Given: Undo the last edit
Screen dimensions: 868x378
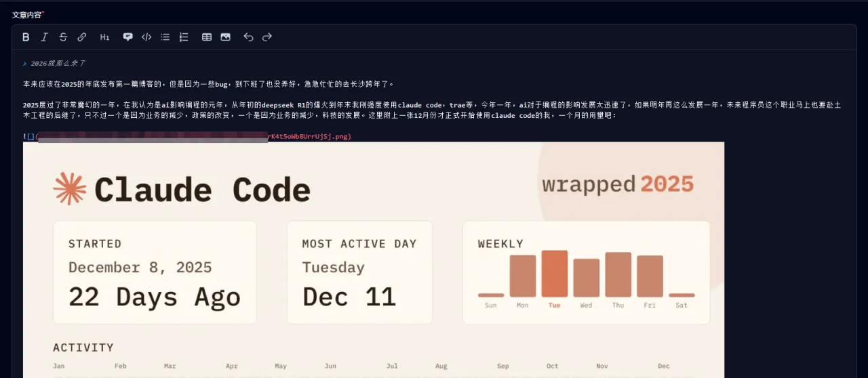Looking at the screenshot, I should coord(248,37).
